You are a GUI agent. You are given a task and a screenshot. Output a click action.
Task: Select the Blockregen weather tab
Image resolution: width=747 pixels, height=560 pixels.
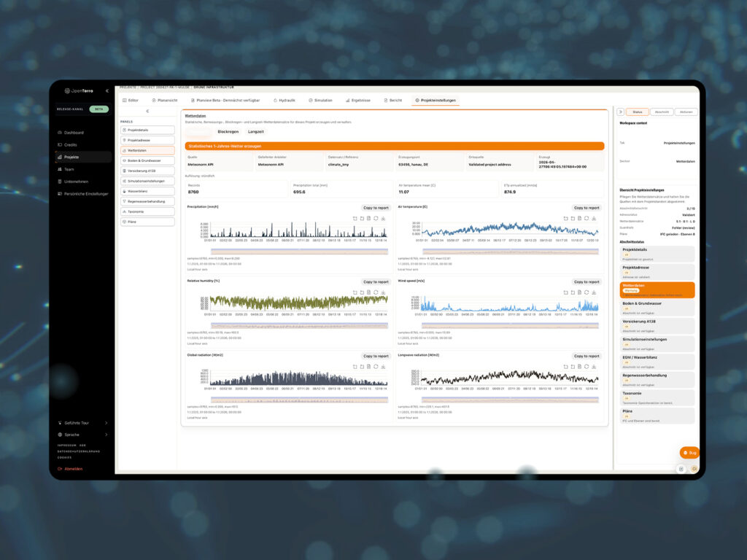click(228, 132)
